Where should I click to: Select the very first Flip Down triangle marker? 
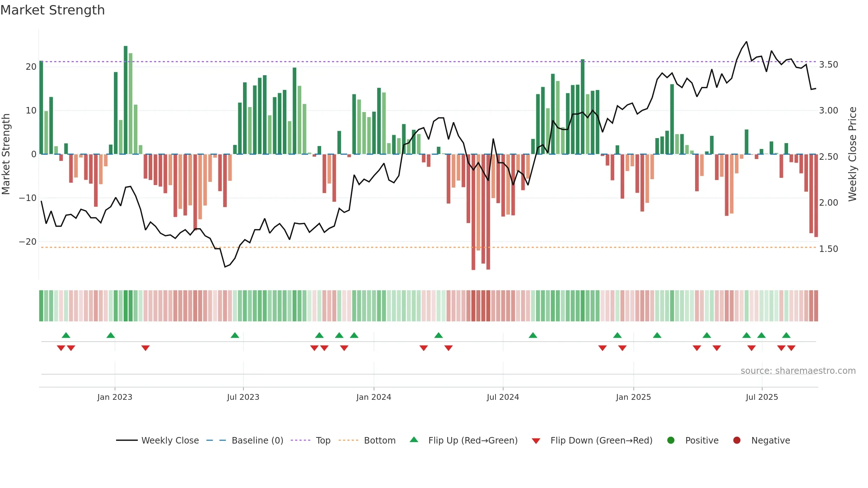point(61,348)
